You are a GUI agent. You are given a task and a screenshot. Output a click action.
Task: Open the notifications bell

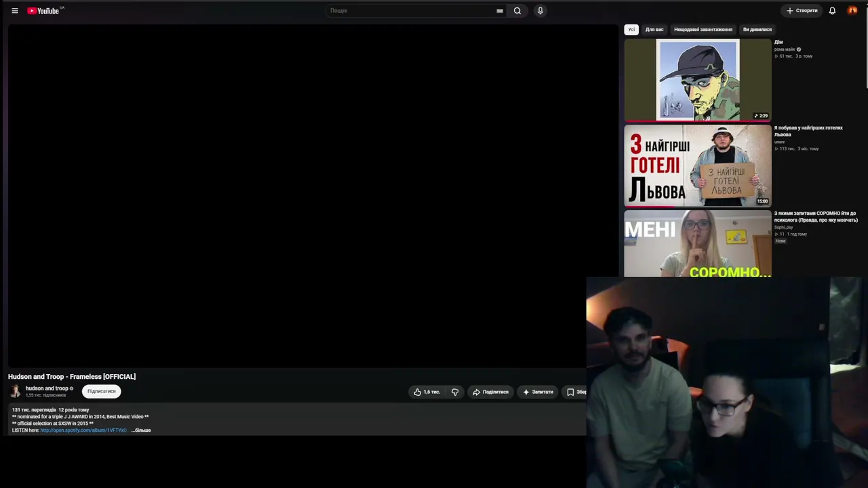pos(832,11)
